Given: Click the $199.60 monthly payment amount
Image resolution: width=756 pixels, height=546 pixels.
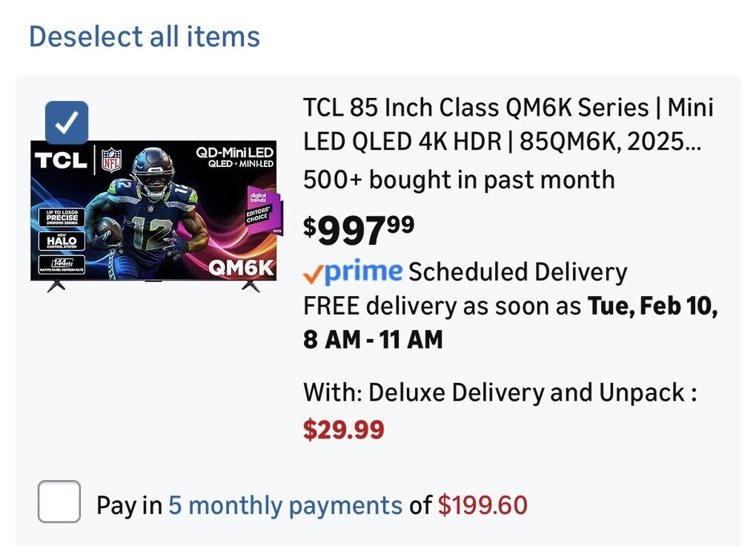Looking at the screenshot, I should (483, 506).
